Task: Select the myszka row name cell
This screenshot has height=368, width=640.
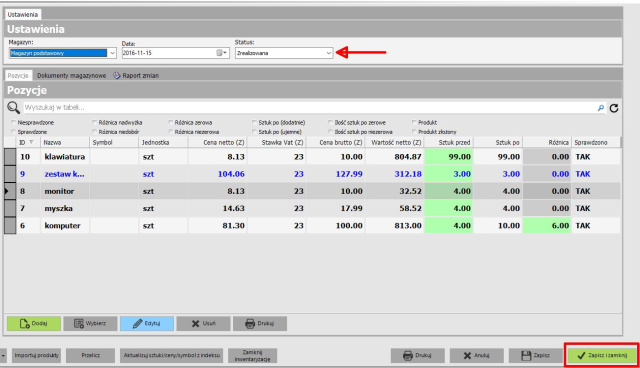Action: (64, 208)
